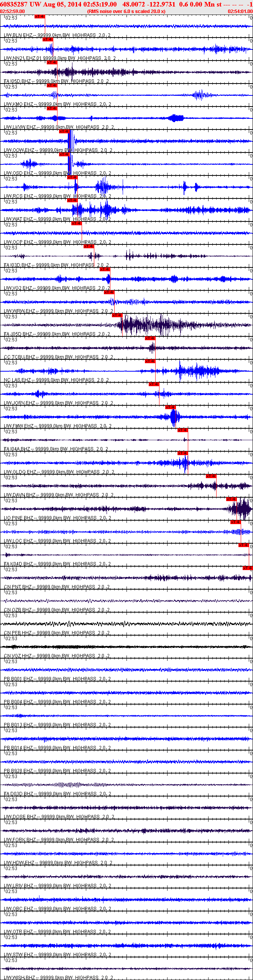Screen dimensions: 253x980
Task: Click the UO PINE BHZ station label
Action: 58,518
